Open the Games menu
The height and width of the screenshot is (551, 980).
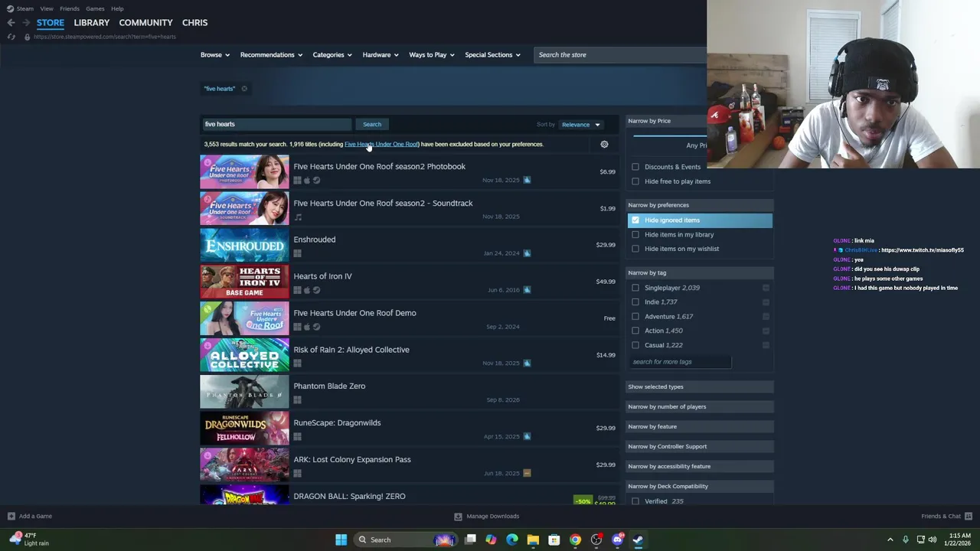point(95,8)
